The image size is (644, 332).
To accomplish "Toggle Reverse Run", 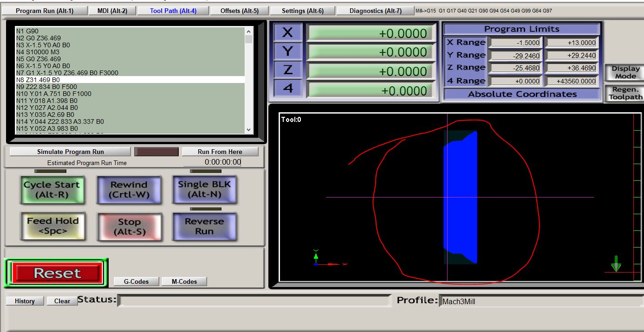I will click(204, 227).
